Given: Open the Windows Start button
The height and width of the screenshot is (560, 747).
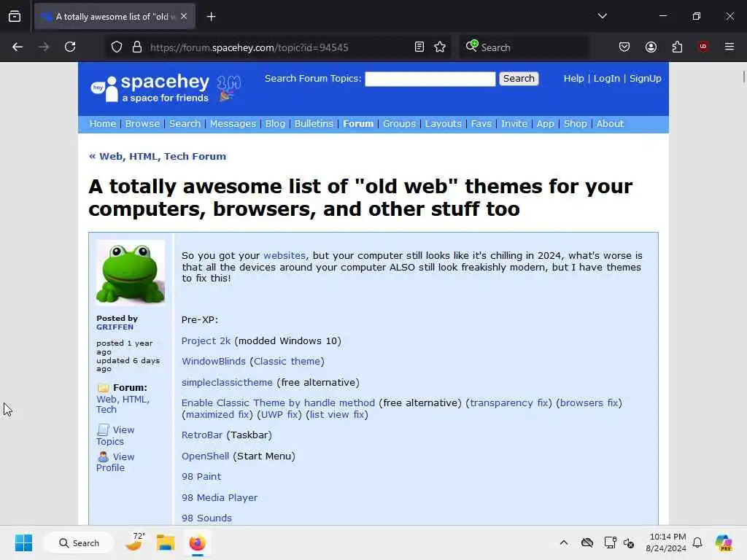Looking at the screenshot, I should 23,542.
